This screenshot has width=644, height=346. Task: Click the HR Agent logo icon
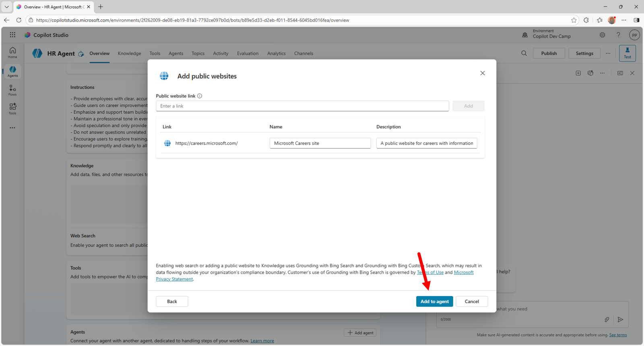tap(37, 54)
